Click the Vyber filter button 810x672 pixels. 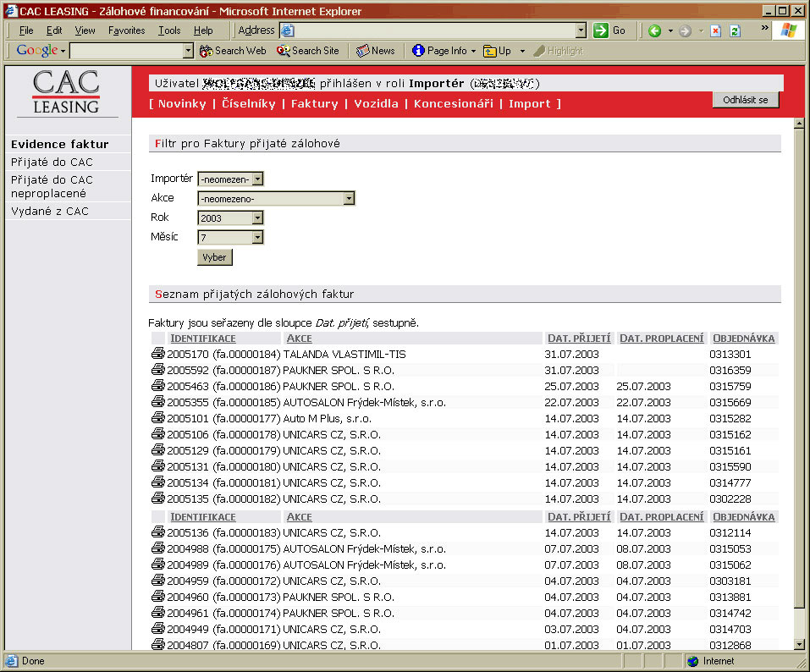214,257
